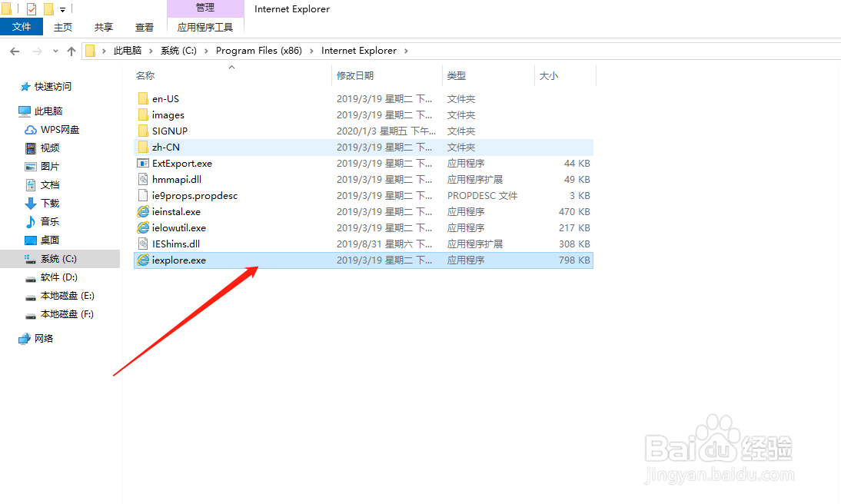The height and width of the screenshot is (504, 841).
Task: Click 系统 (C:) in the address bar
Action: [178, 51]
